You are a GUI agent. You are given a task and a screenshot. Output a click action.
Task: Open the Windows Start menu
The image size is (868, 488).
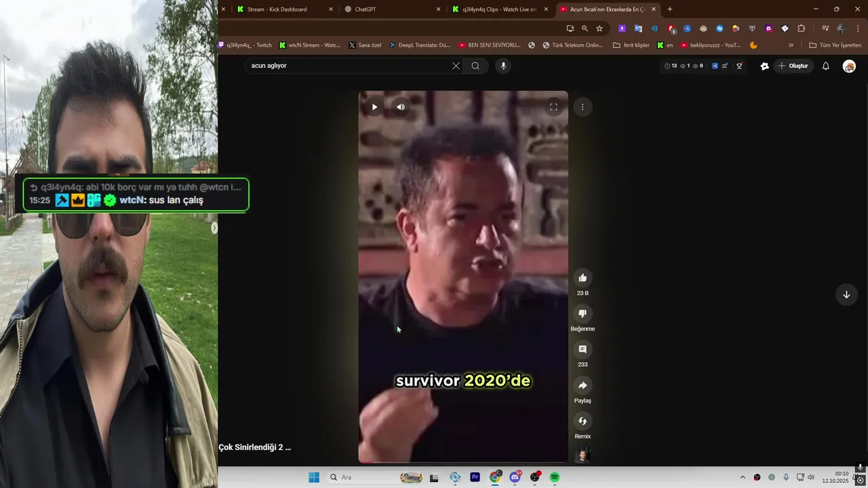(x=314, y=477)
